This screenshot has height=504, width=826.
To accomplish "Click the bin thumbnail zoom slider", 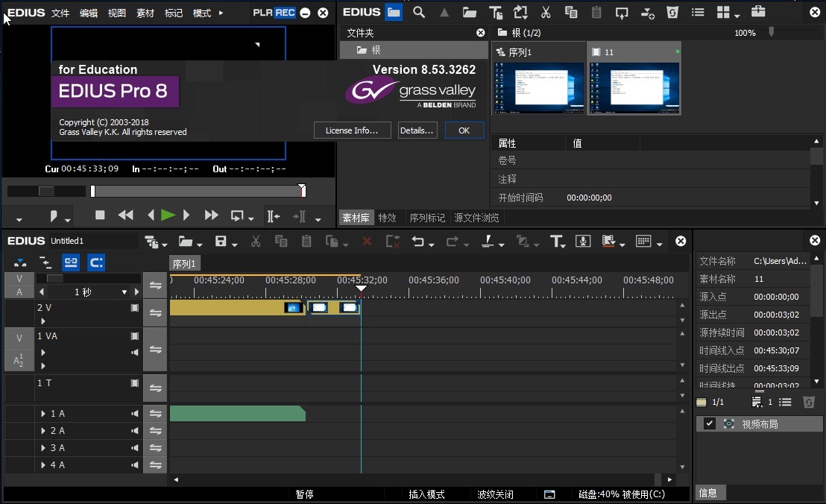I will 772,32.
